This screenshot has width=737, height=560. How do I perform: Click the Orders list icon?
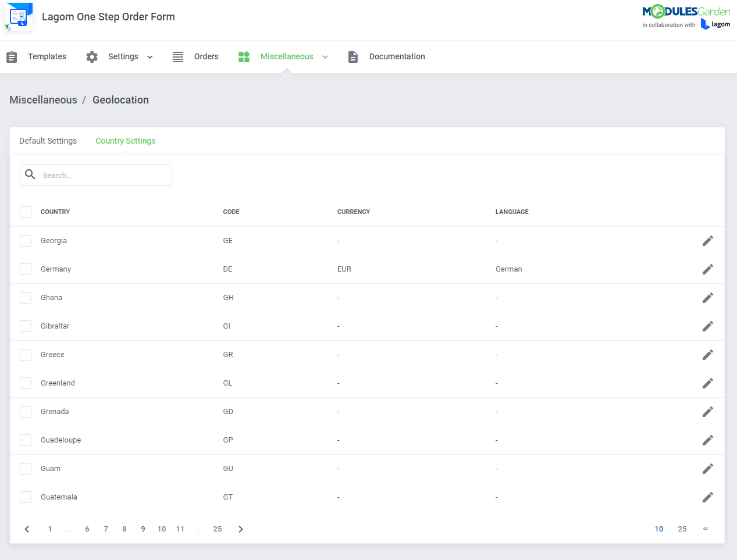pyautogui.click(x=178, y=57)
